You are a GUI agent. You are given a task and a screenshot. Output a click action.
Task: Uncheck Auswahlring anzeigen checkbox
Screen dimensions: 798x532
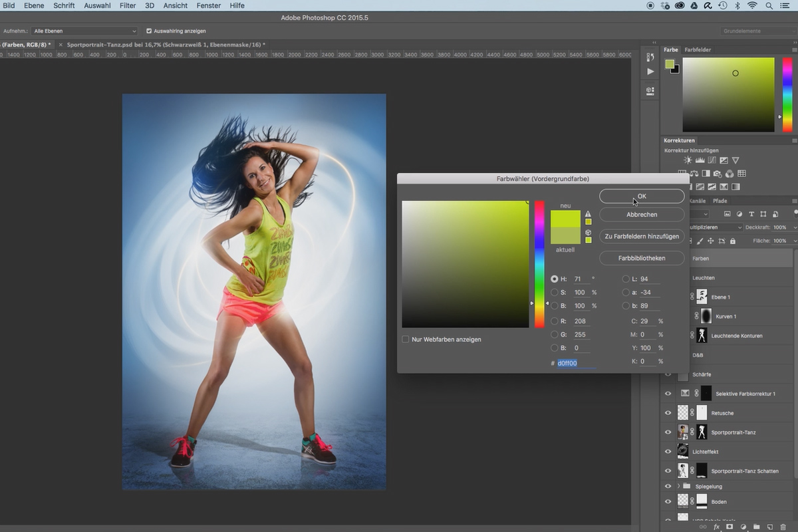149,31
